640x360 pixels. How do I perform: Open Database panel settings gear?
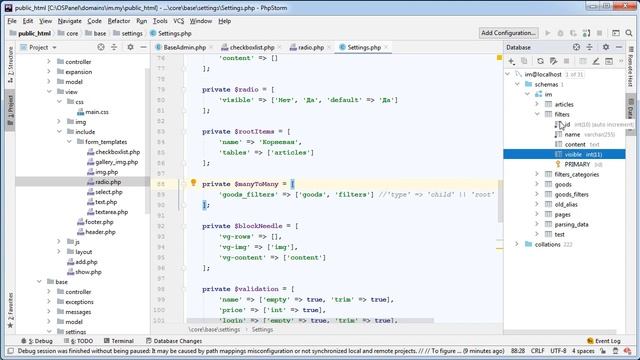pos(606,47)
